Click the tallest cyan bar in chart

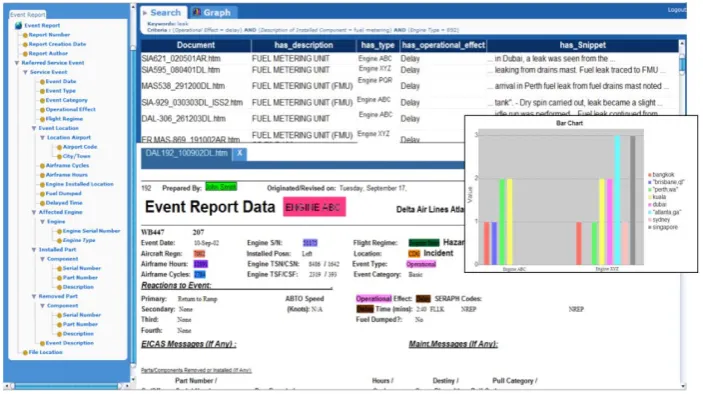[617, 200]
